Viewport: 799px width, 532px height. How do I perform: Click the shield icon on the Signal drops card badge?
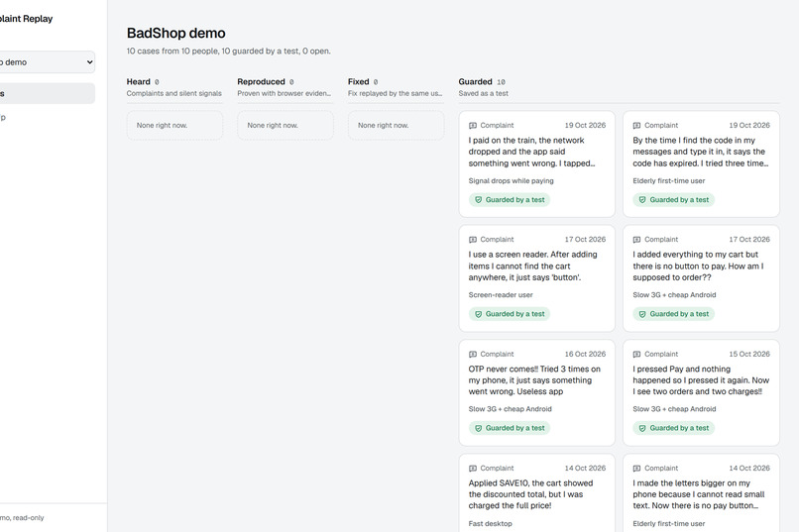tap(479, 200)
